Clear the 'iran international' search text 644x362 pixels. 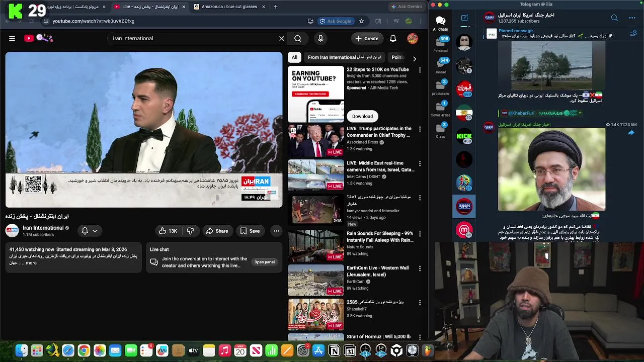[282, 38]
